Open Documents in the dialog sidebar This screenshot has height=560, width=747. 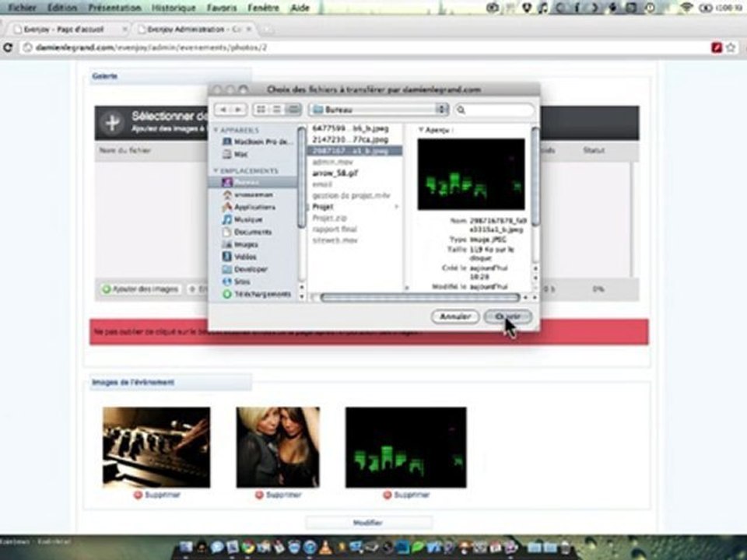pos(247,232)
